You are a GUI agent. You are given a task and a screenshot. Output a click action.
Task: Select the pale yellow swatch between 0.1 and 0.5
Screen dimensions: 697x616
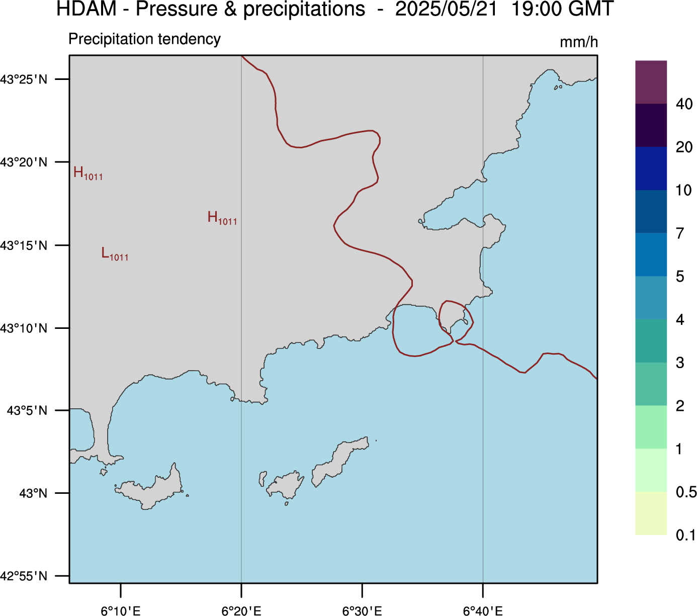651,513
